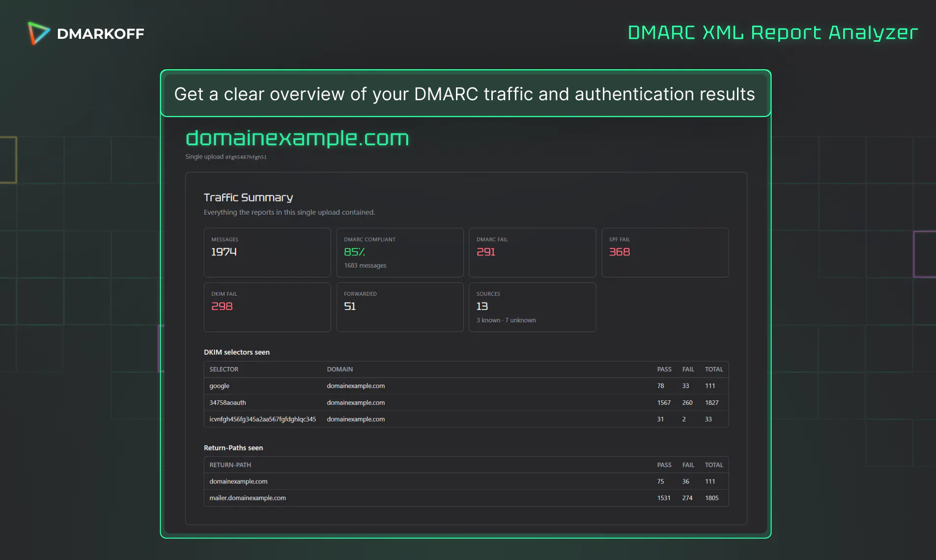
Task: Click the DOMAIN column header
Action: click(340, 369)
